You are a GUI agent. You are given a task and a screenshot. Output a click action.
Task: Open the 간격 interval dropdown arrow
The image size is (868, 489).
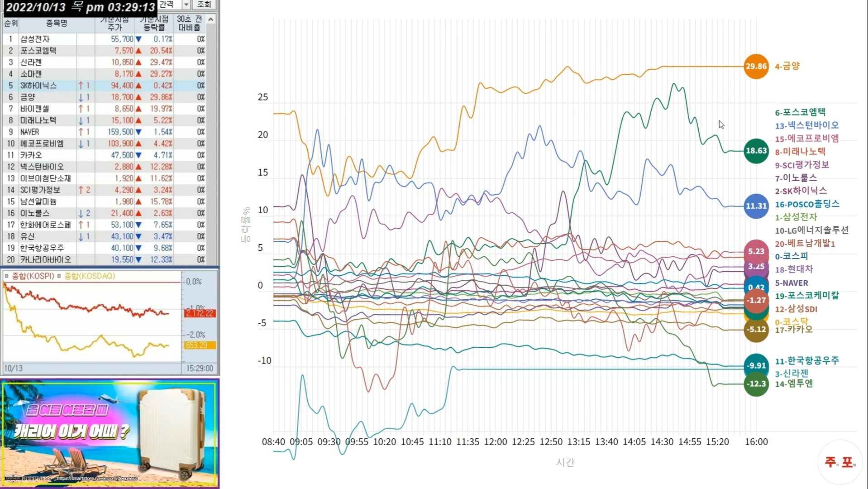[x=186, y=5]
